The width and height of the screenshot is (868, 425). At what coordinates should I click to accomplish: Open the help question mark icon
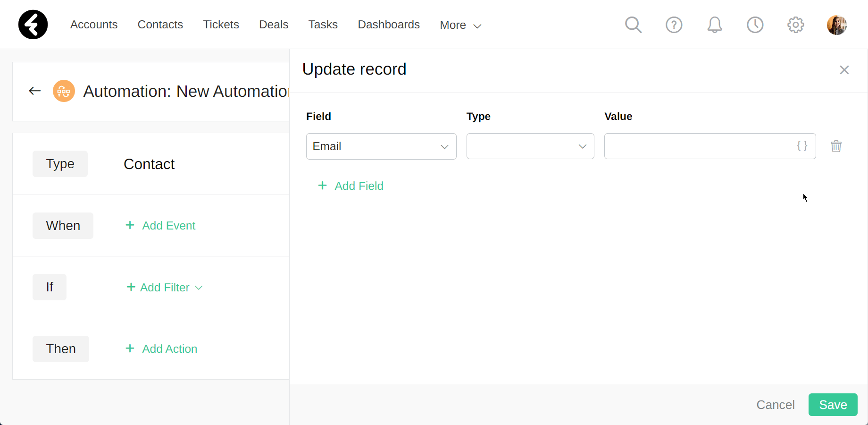674,25
